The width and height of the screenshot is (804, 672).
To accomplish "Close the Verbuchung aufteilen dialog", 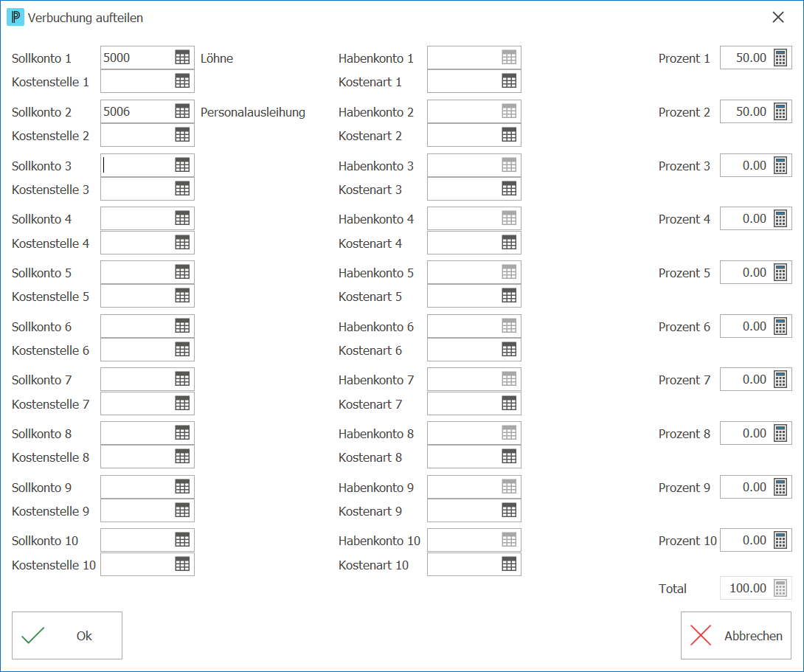I will (x=778, y=18).
